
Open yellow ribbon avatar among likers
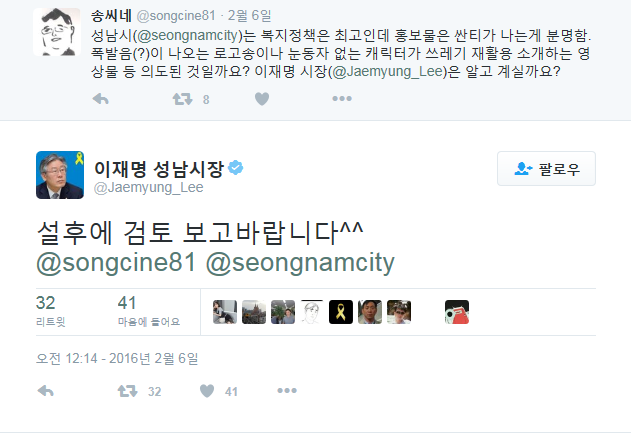[x=341, y=312]
